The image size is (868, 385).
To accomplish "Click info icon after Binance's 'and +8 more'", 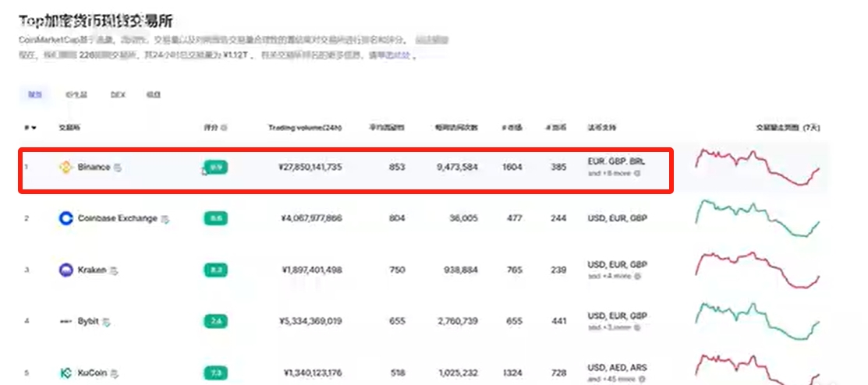I will click(x=636, y=173).
